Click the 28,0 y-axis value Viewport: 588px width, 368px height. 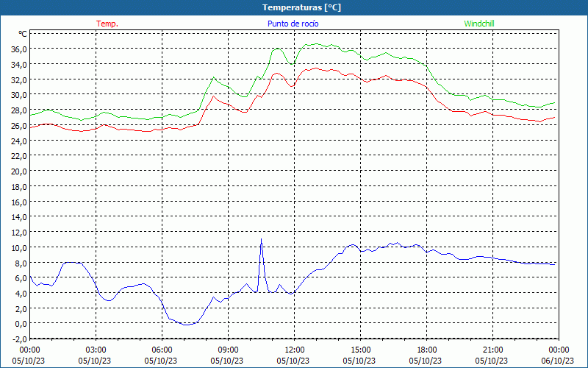tap(19, 110)
